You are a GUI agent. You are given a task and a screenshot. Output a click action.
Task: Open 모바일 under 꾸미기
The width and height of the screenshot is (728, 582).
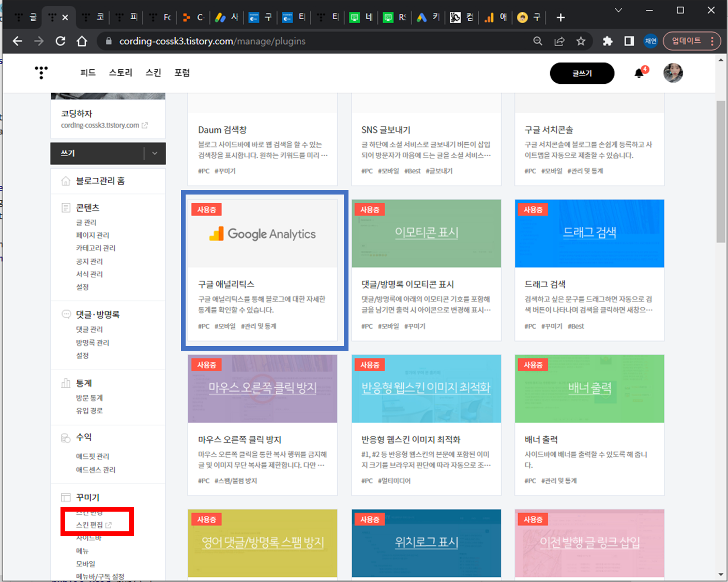point(85,564)
